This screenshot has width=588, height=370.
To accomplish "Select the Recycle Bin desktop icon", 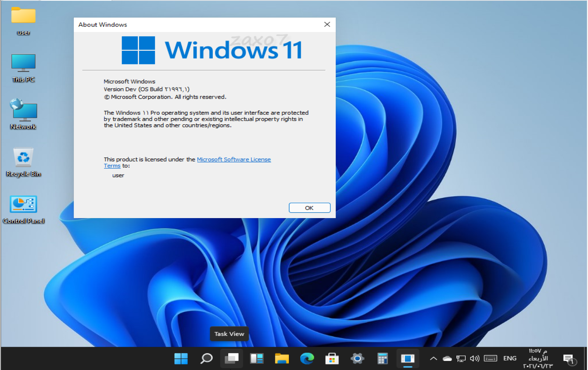I will tap(23, 162).
